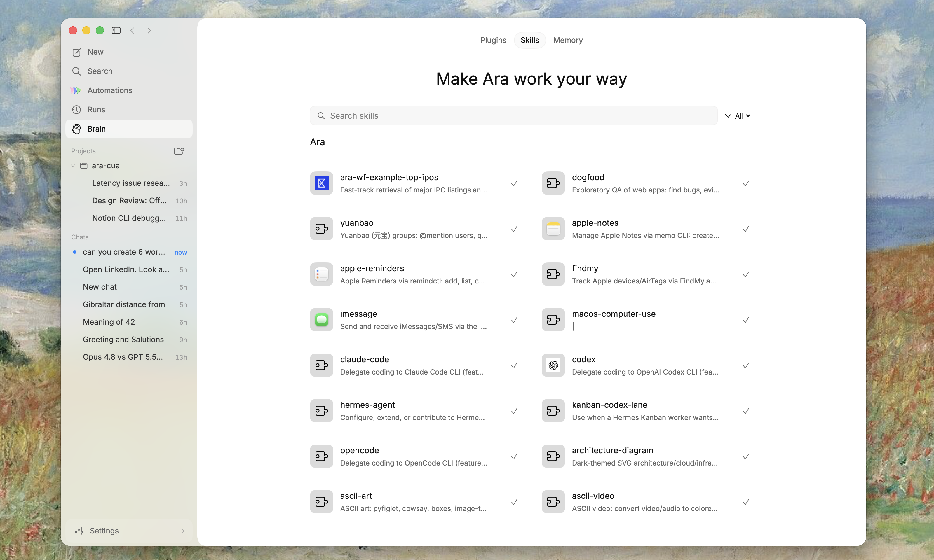Image resolution: width=934 pixels, height=560 pixels.
Task: Click the ascii-art skill name
Action: (x=356, y=496)
